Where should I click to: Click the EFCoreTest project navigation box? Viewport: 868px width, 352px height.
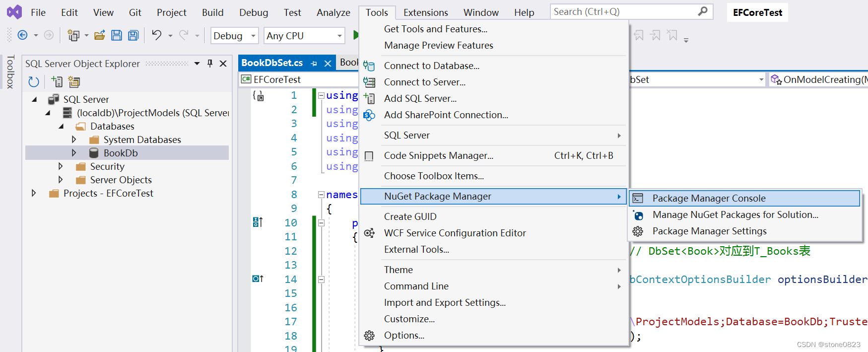pyautogui.click(x=299, y=79)
